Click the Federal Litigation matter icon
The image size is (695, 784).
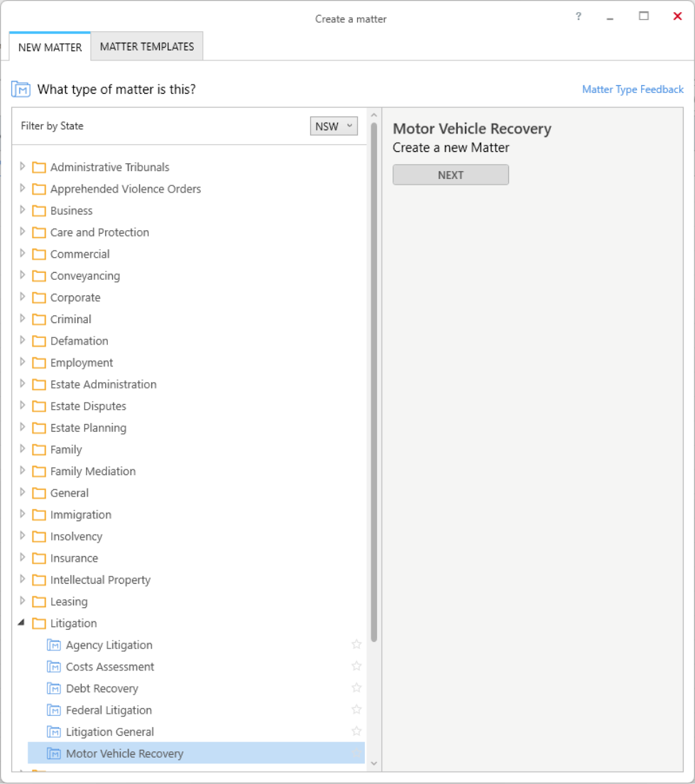click(53, 710)
